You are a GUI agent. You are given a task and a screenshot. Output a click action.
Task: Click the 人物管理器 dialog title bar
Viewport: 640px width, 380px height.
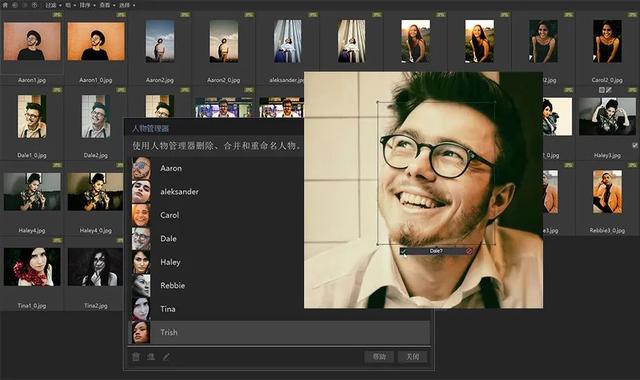tap(214, 129)
